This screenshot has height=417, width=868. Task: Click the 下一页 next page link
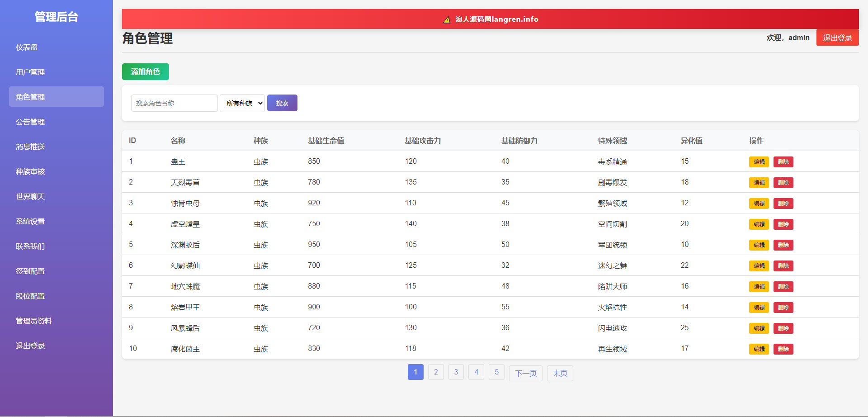pos(525,373)
